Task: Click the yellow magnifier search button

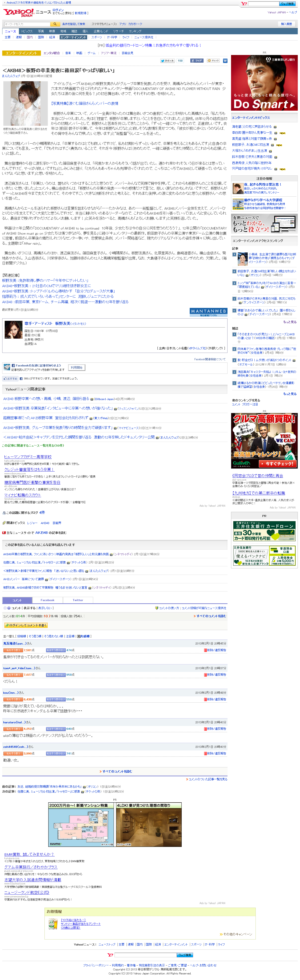Action: pos(55,24)
